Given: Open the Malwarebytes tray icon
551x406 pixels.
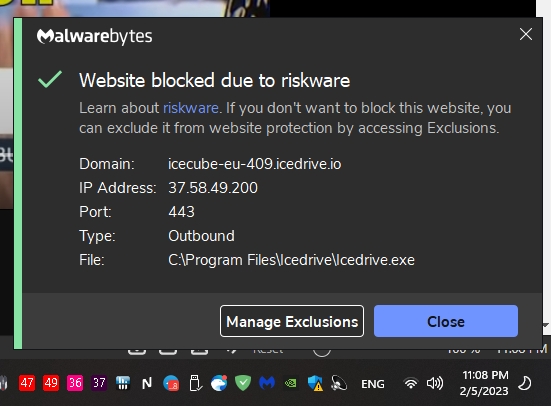Looking at the screenshot, I should pos(267,383).
